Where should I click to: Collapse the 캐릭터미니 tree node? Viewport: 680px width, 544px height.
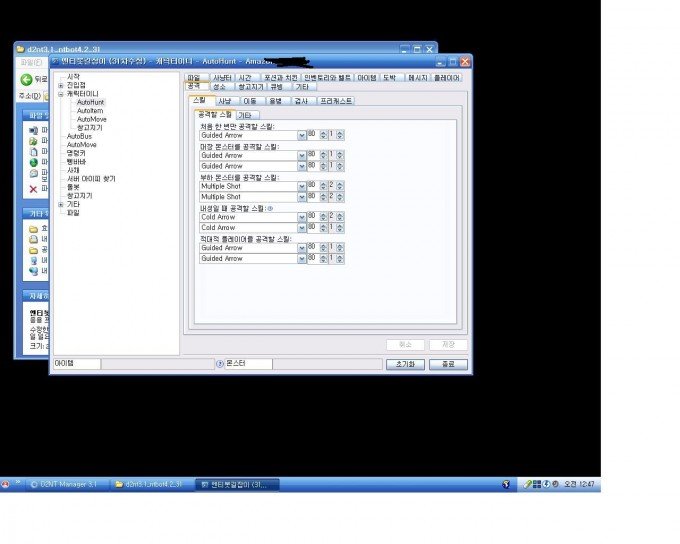60,94
